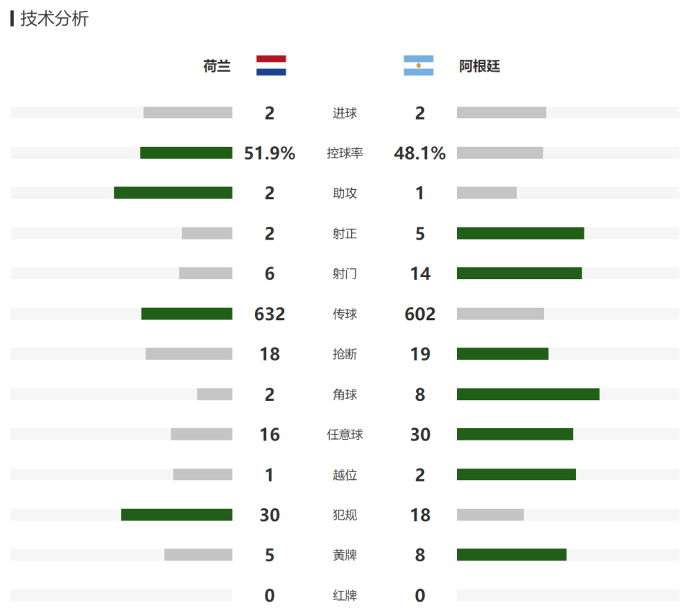Screen dimensions: 691x616
Task: Click Netherlands' green 犯规 fouls bar
Action: (177, 515)
